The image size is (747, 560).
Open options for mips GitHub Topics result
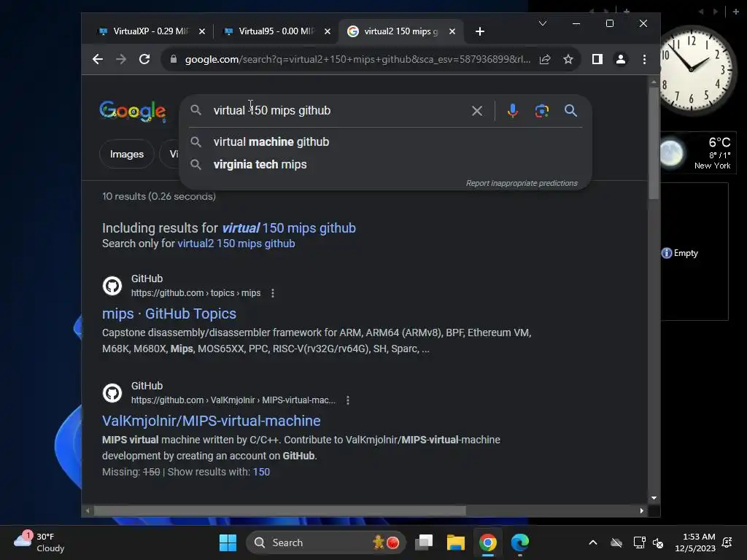coord(273,293)
